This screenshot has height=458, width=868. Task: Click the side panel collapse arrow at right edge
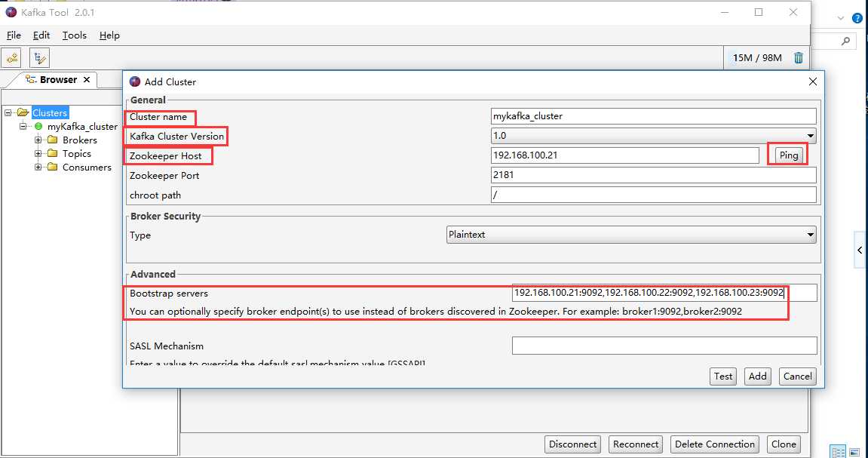click(859, 251)
